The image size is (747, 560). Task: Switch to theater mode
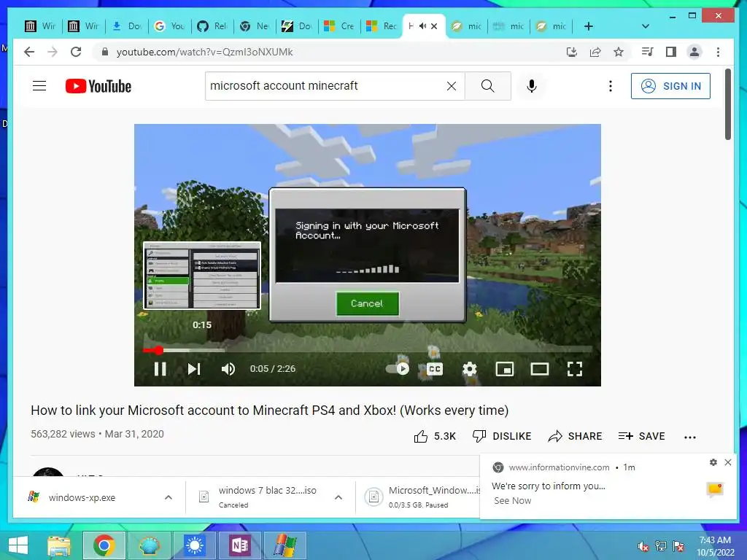click(x=540, y=369)
